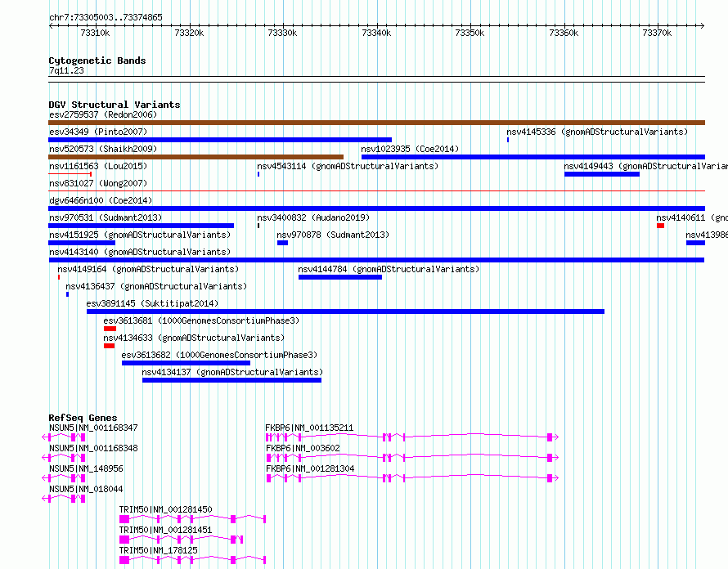Screen dimensions: 728x569
Task: Click the brown nsv520573 variant bar
Action: 196,157
